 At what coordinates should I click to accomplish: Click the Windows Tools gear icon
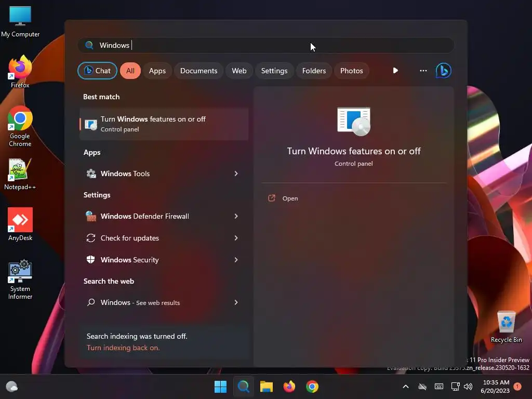coord(91,174)
